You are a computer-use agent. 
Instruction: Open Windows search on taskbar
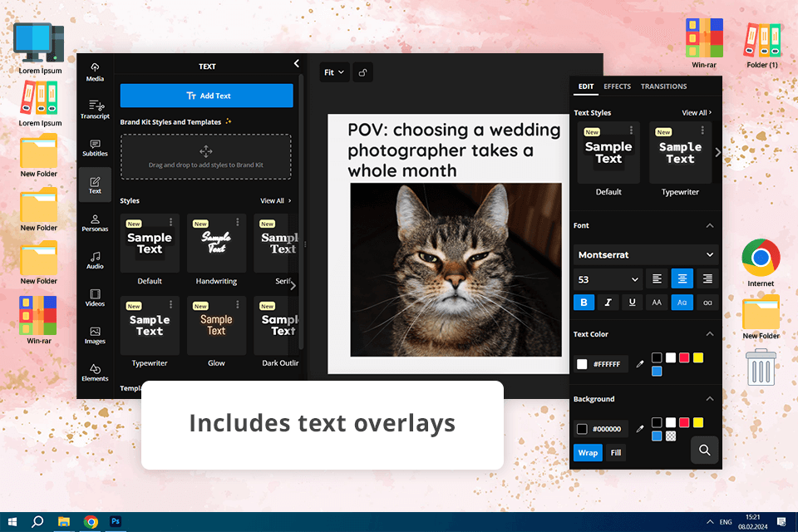37,522
